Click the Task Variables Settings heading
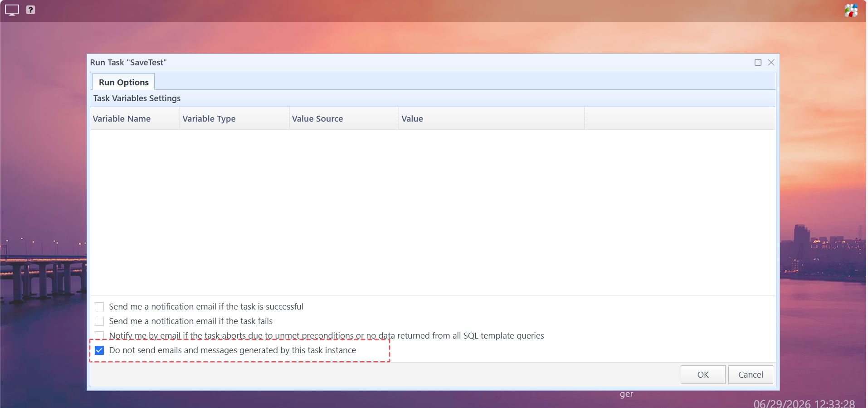868x408 pixels. (x=137, y=98)
